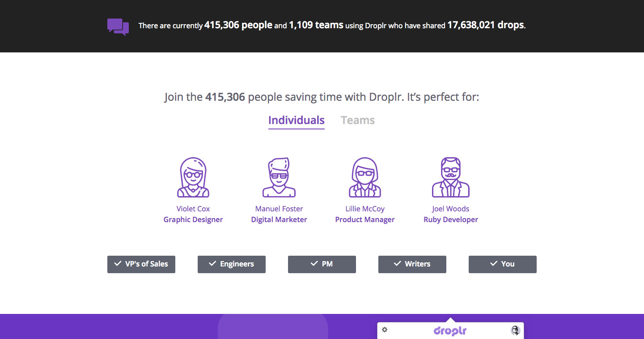Click Joel Woods's avatar illustration

click(x=451, y=178)
